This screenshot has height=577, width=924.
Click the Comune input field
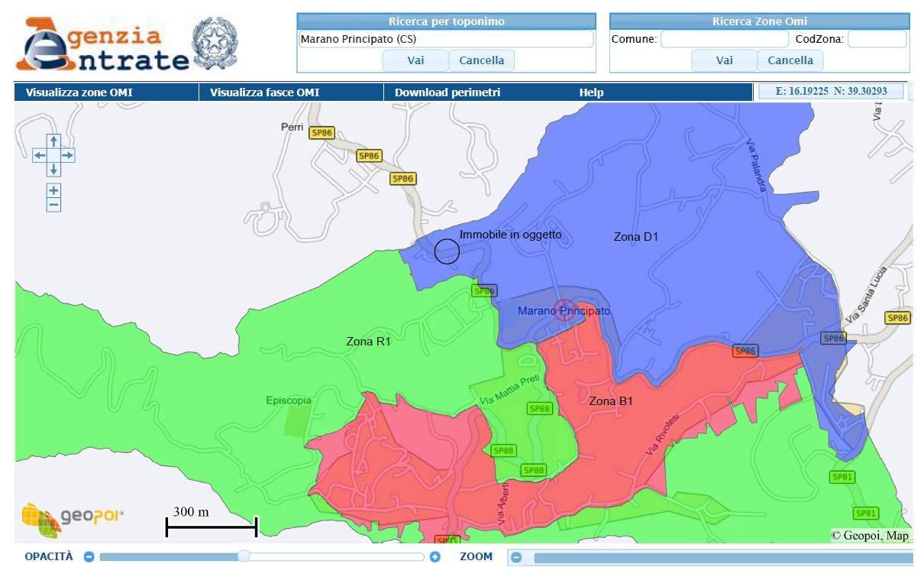pyautogui.click(x=724, y=39)
